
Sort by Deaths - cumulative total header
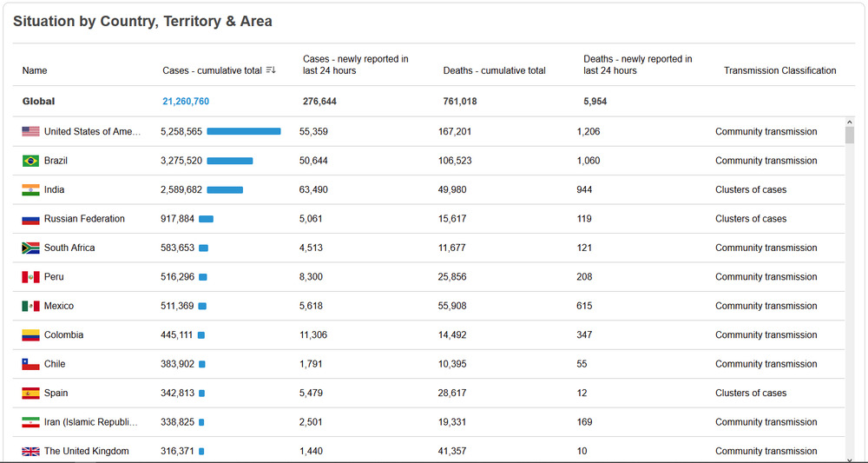494,70
